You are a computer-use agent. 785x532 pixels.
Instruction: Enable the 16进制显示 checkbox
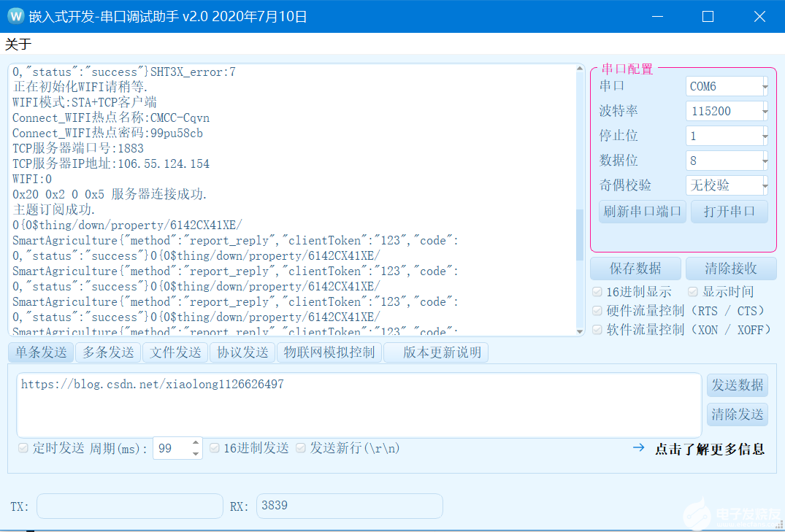[x=597, y=292]
